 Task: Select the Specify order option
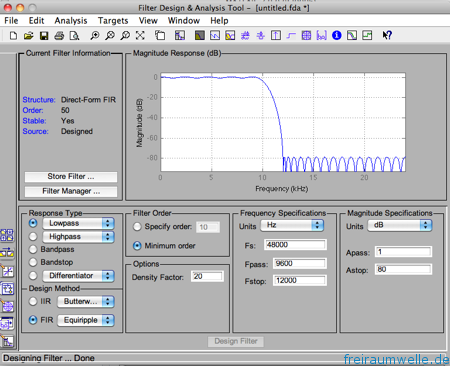click(137, 227)
